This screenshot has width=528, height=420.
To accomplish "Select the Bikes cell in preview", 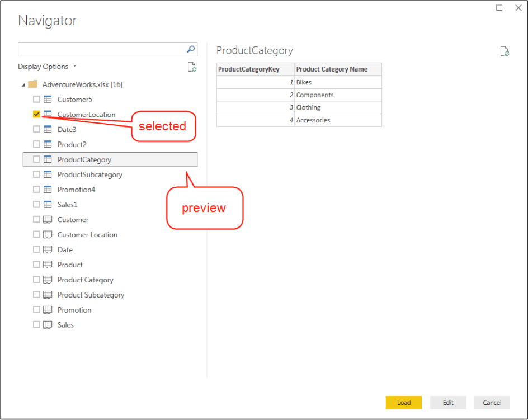I will tap(338, 82).
